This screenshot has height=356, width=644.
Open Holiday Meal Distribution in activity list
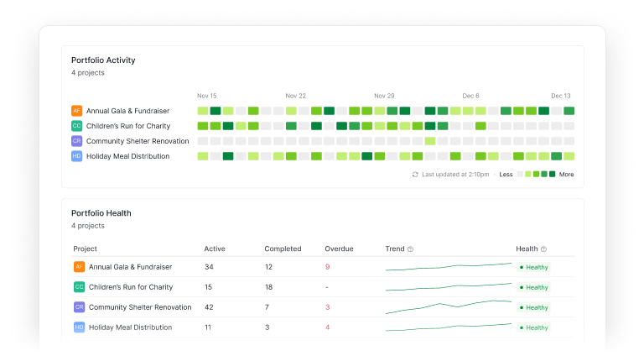pyautogui.click(x=127, y=156)
